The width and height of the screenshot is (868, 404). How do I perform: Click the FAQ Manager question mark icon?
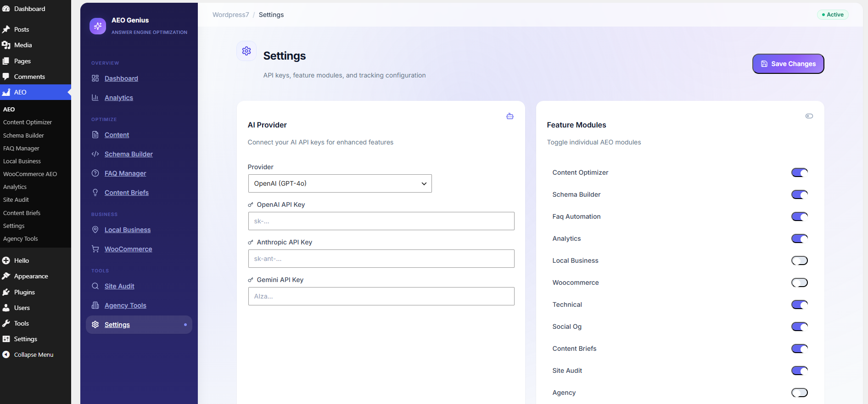95,173
